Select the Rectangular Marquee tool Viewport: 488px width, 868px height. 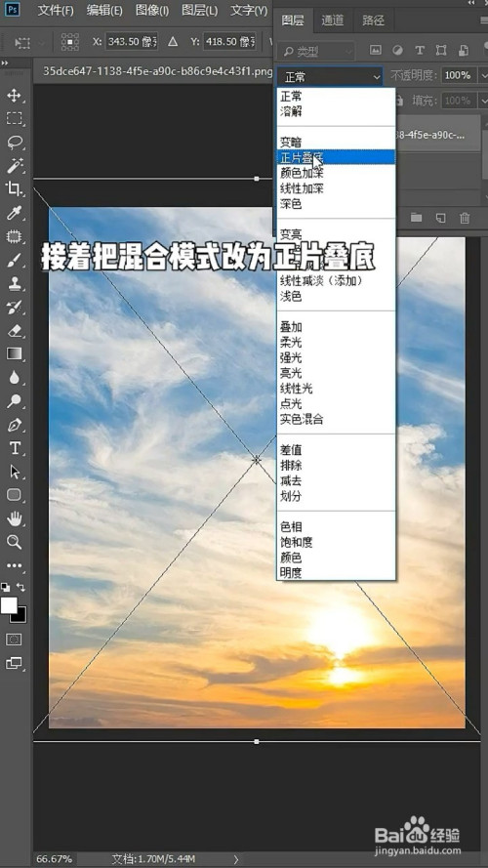14,118
